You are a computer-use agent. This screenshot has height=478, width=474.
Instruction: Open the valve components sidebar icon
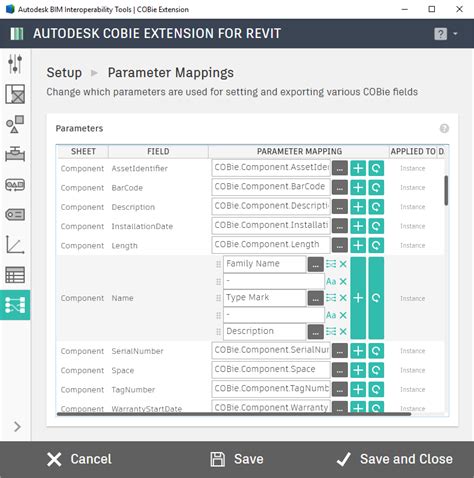[15, 154]
